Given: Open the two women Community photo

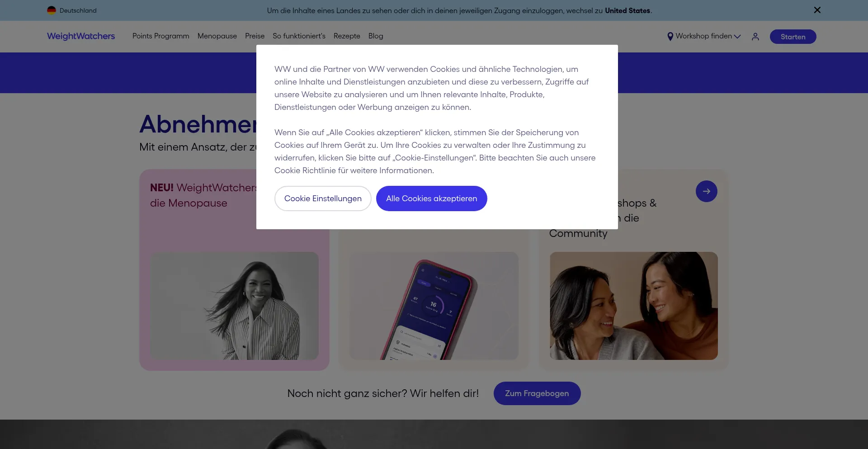Looking at the screenshot, I should [x=633, y=306].
